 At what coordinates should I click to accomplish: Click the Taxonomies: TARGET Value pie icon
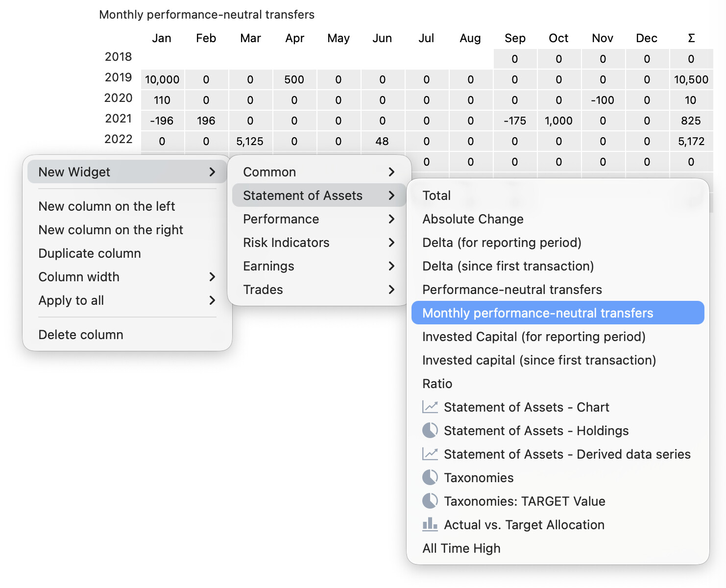coord(430,501)
